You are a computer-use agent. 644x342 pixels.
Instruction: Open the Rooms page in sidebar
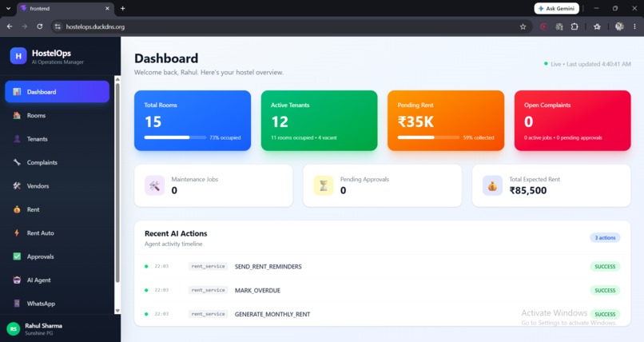coord(57,115)
